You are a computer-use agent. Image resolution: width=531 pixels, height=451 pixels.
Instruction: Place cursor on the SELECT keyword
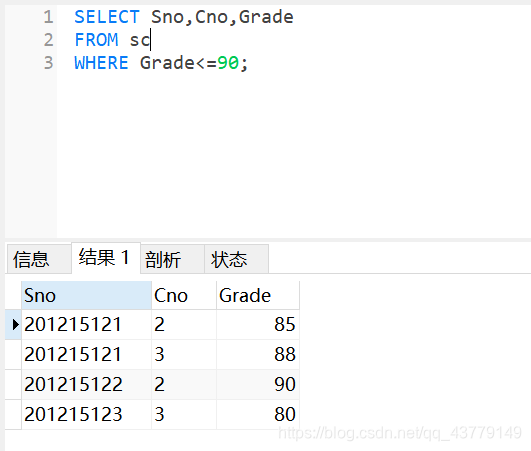tap(107, 17)
